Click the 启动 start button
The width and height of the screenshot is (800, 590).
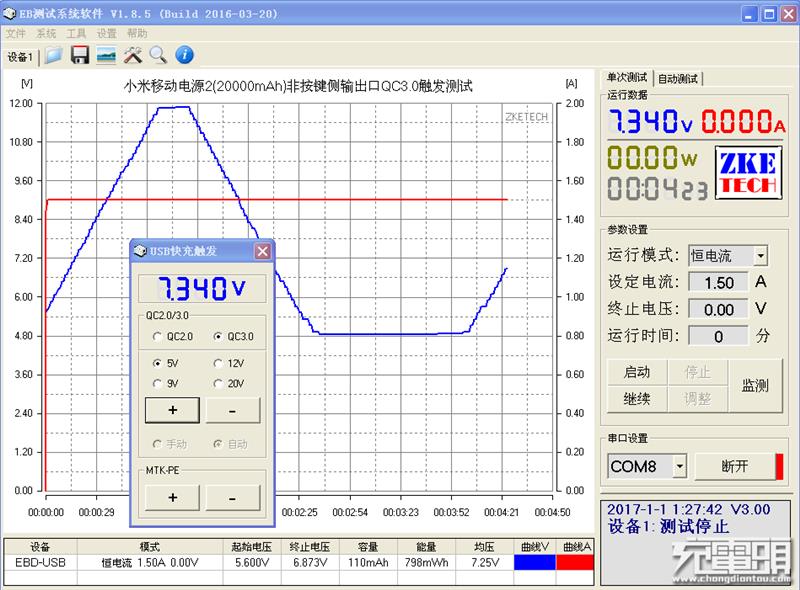point(637,372)
